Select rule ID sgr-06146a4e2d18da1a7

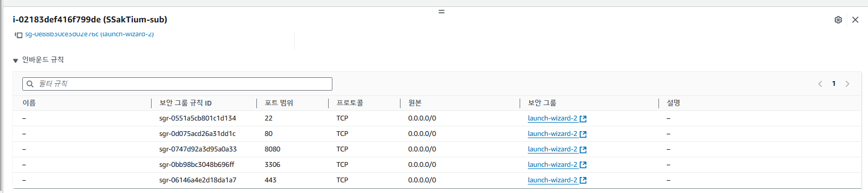point(198,180)
